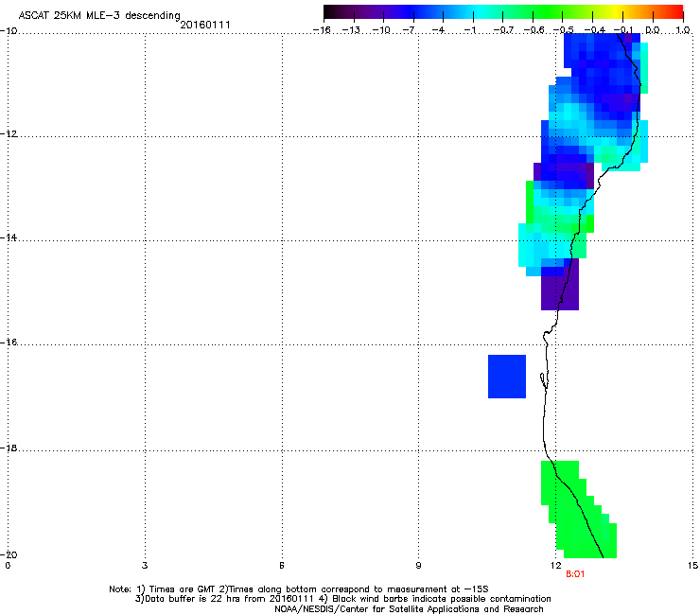The height and width of the screenshot is (615, 700).
Task: Pick the cyan section of the color bar
Action: [x=480, y=12]
